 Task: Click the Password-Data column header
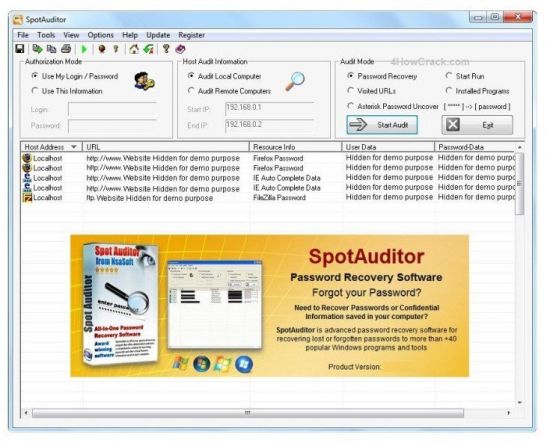[x=475, y=147]
